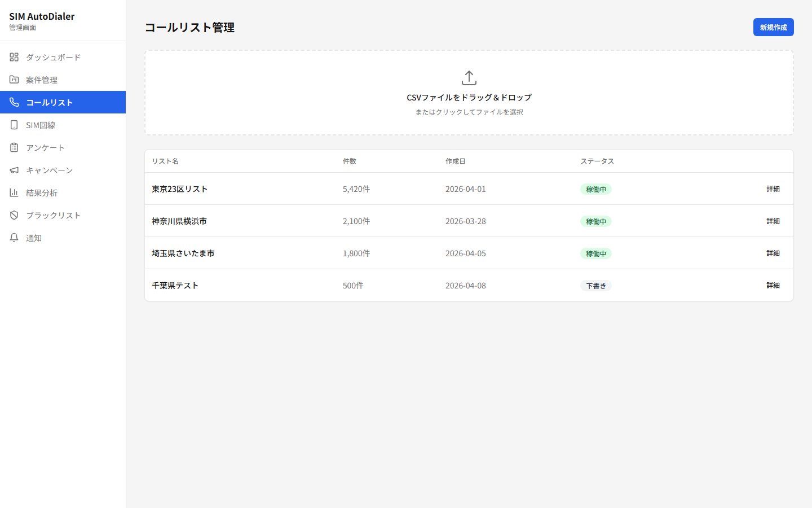Click the phone icon for コールリスト
The image size is (812, 508).
[x=14, y=102]
